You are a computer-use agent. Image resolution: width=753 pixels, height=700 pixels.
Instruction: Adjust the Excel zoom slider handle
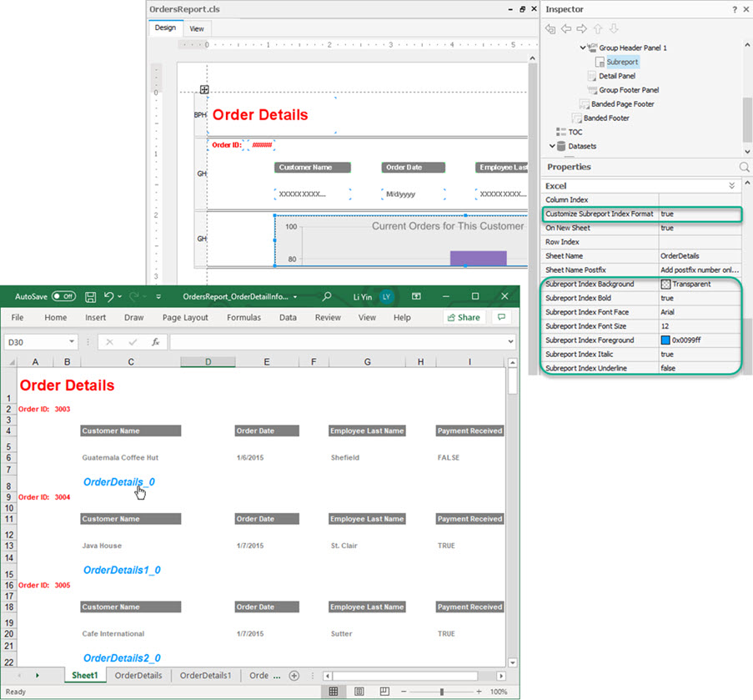pyautogui.click(x=442, y=692)
